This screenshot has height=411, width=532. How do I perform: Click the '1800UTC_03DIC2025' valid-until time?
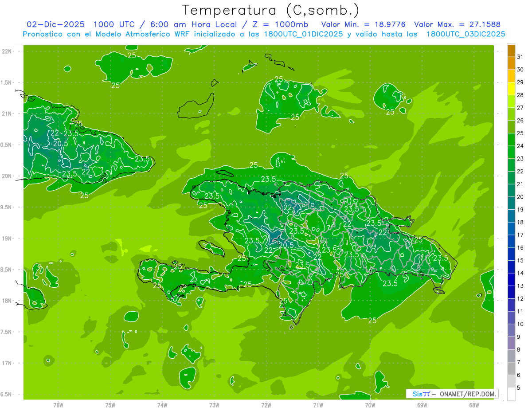point(465,34)
